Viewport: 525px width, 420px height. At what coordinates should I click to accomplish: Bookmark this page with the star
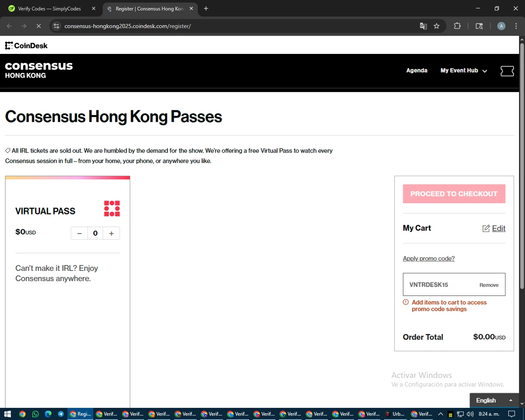click(436, 26)
